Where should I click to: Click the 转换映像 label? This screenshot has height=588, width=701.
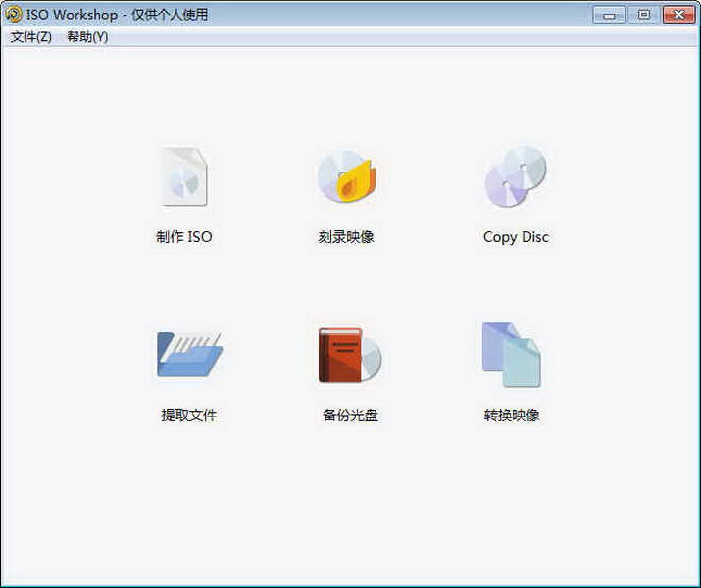(512, 416)
